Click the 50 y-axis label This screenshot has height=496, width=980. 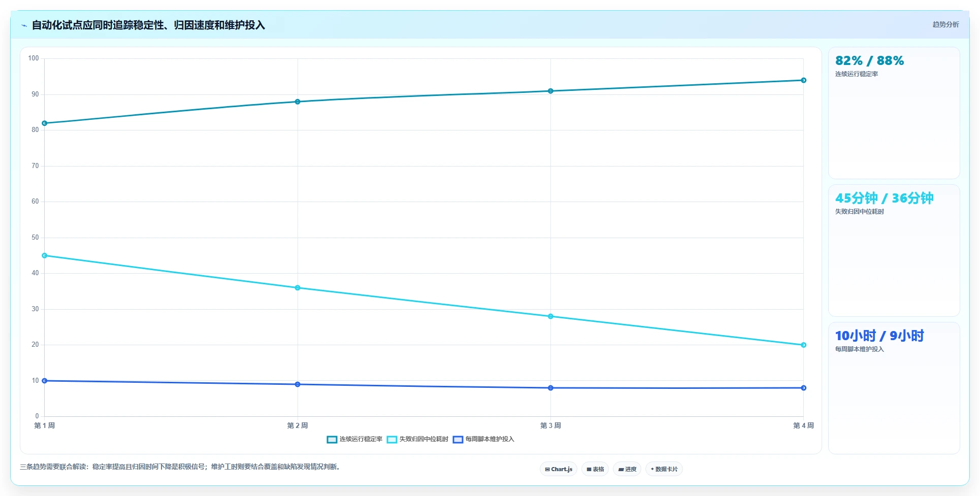35,238
